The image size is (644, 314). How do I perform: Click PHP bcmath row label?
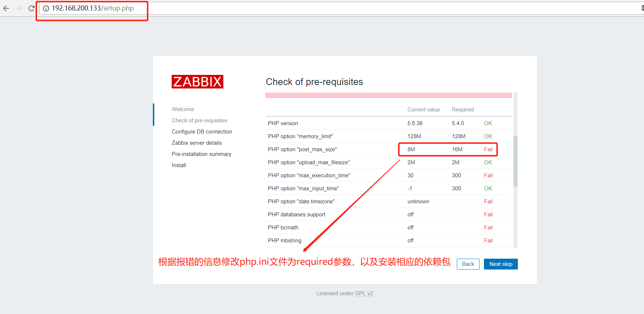(x=283, y=228)
